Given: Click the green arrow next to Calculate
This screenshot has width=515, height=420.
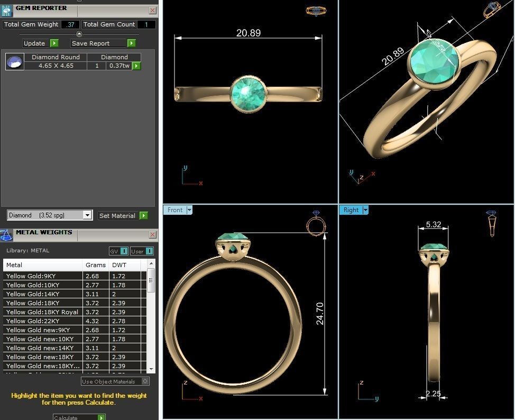Looking at the screenshot, I should [102, 417].
